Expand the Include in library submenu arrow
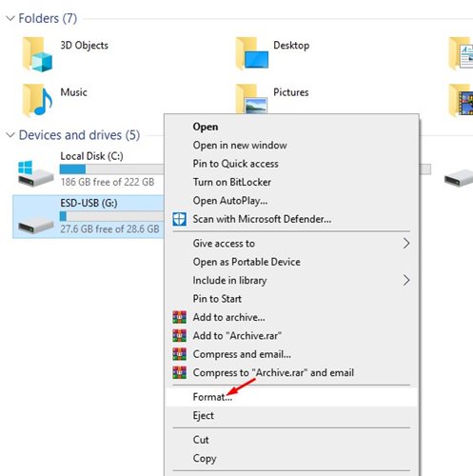This screenshot has width=473, height=476. click(406, 280)
